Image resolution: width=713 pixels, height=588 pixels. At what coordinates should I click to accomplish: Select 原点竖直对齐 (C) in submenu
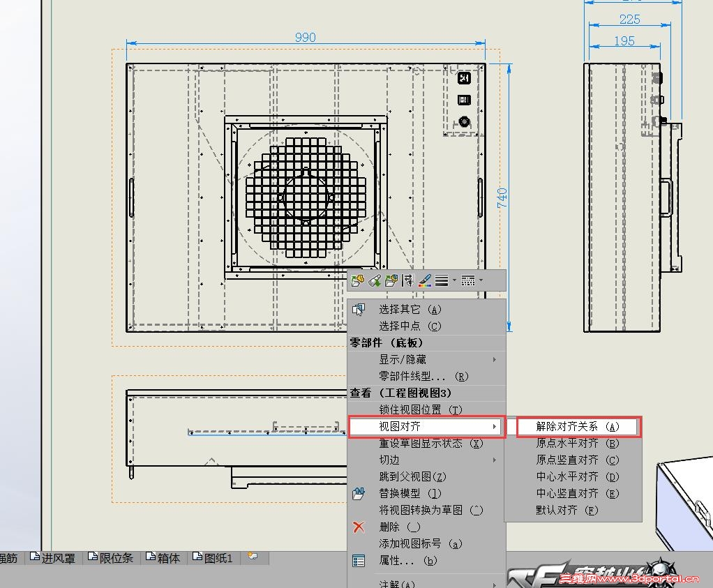tap(574, 460)
